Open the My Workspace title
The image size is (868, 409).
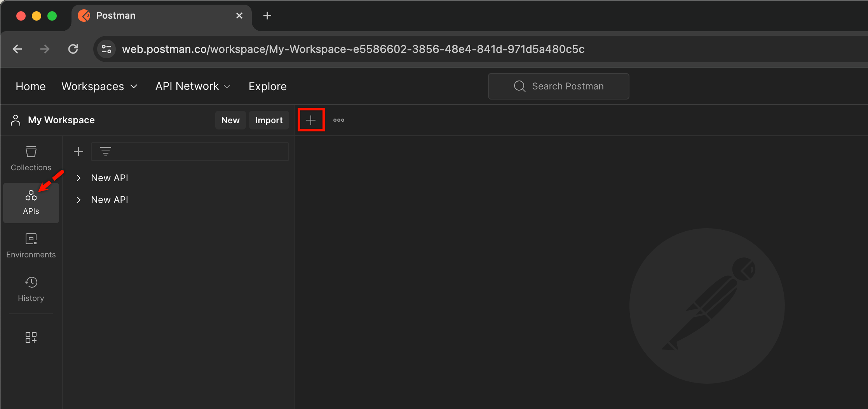pyautogui.click(x=61, y=120)
